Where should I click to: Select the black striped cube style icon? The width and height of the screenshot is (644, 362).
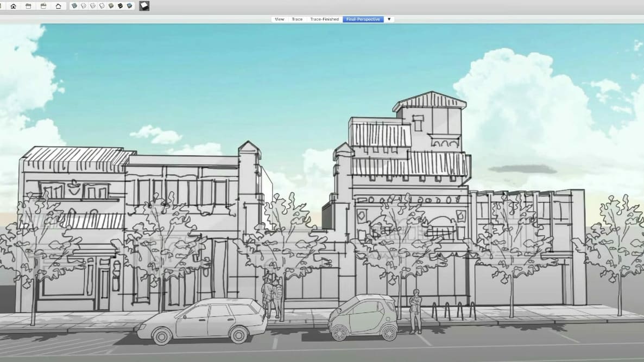tap(121, 6)
